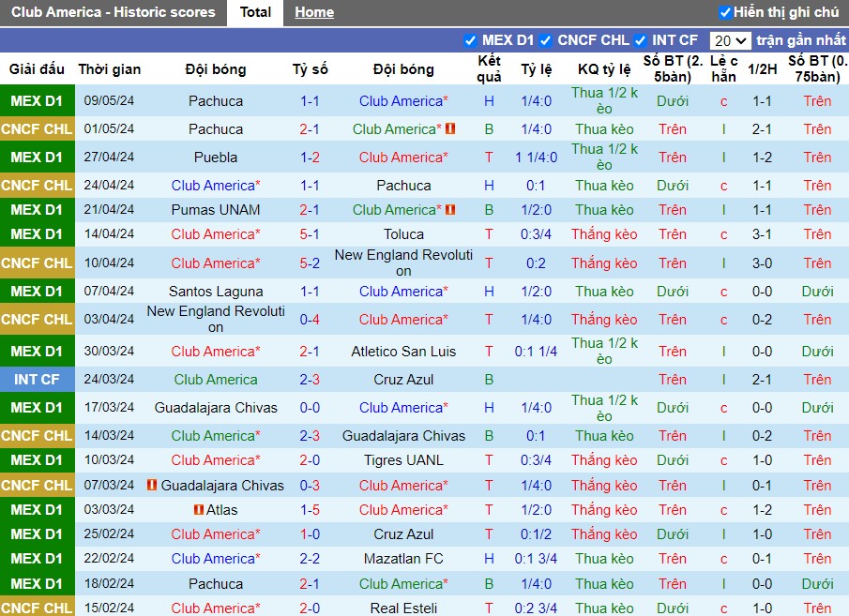Uncheck the INT CF filter checkbox
Viewport: 849px width, 616px height.
click(640, 40)
